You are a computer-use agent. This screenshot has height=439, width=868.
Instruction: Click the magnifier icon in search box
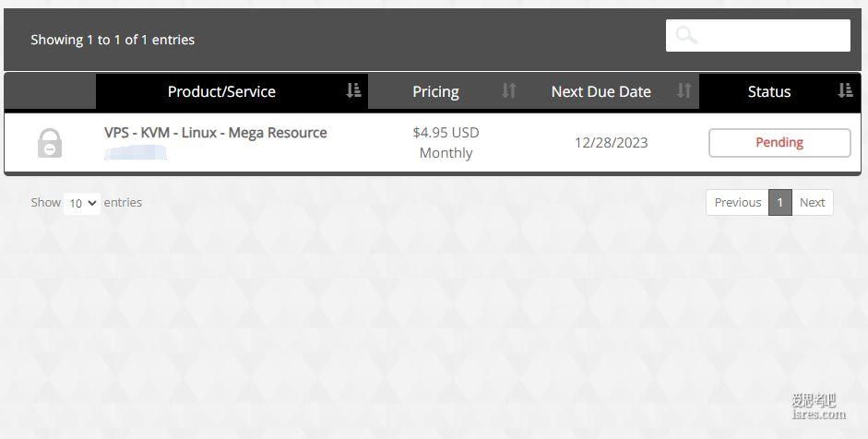point(686,35)
